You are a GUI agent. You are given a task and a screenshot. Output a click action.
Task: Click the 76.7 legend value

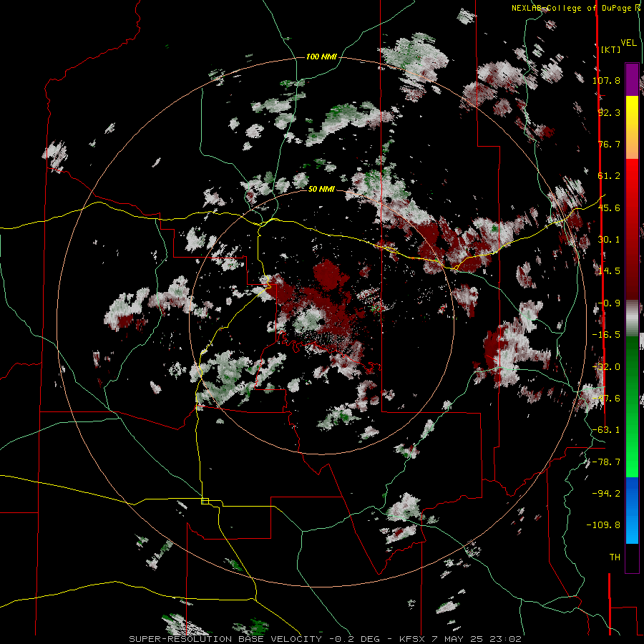point(609,144)
